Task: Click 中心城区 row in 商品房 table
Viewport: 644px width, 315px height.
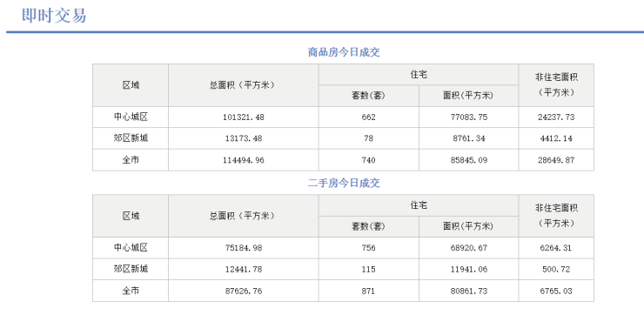Action: tap(343, 117)
